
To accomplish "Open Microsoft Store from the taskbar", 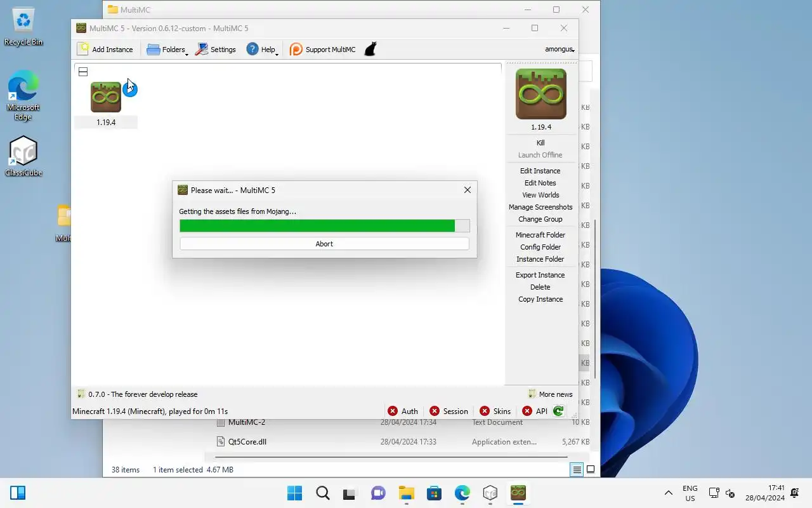I will click(434, 493).
